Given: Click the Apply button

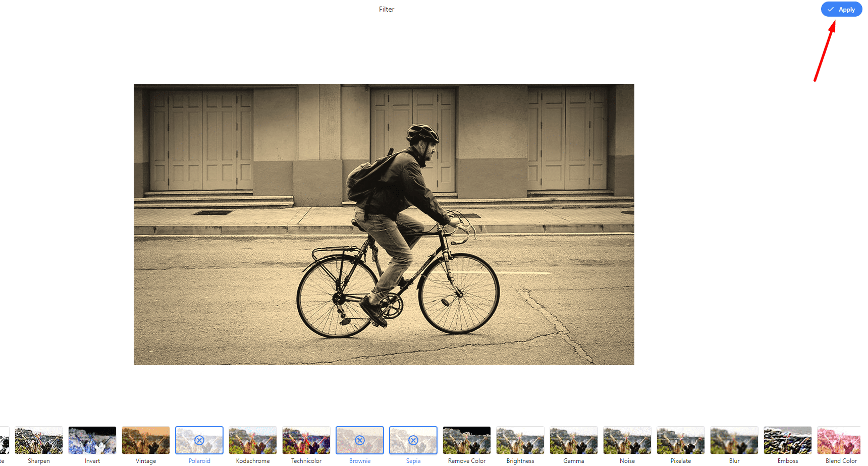Looking at the screenshot, I should [x=841, y=10].
